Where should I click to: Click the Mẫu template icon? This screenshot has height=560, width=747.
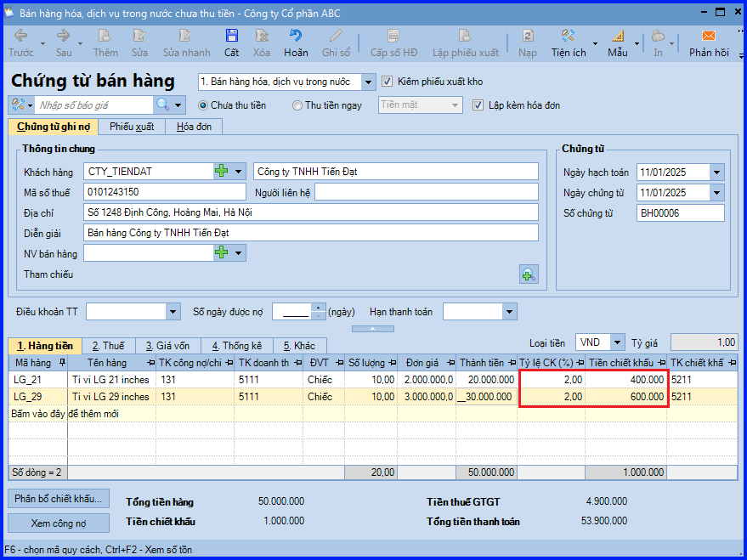click(618, 37)
